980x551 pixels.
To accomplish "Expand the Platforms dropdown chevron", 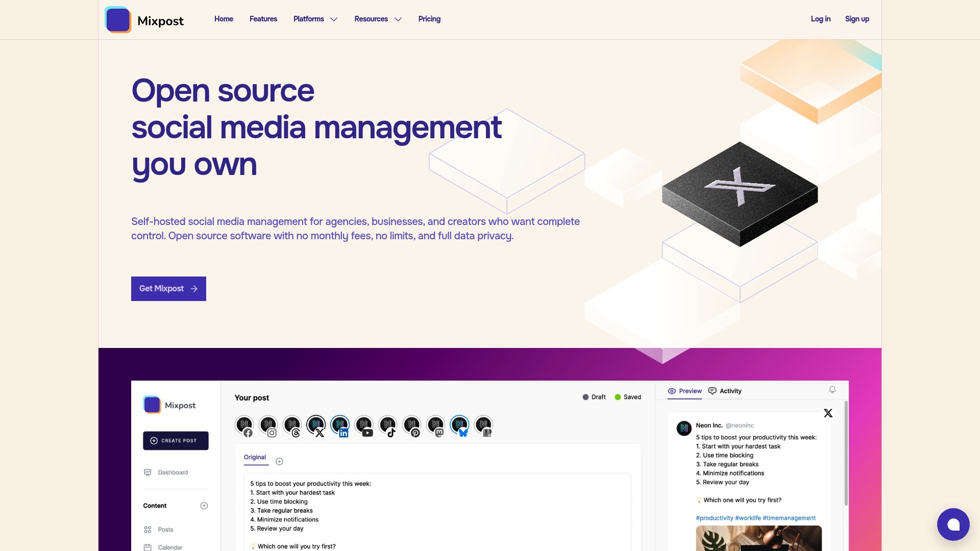I will coord(334,19).
